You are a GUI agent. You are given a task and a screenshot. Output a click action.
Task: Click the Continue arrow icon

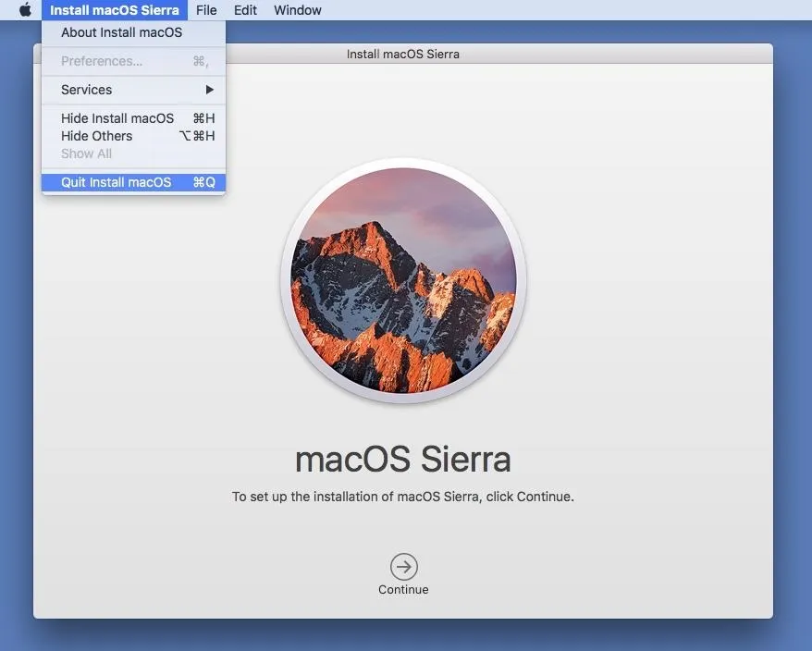[x=403, y=567]
